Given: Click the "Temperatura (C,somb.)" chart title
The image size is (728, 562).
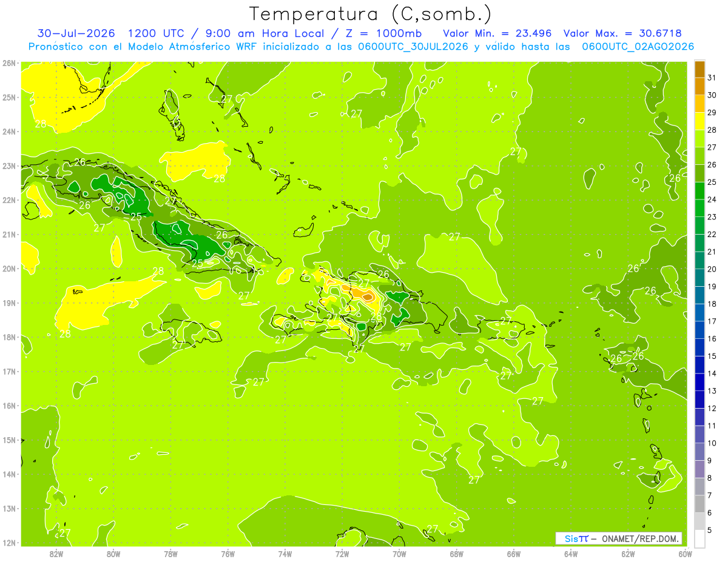Looking at the screenshot, I should coord(371,14).
